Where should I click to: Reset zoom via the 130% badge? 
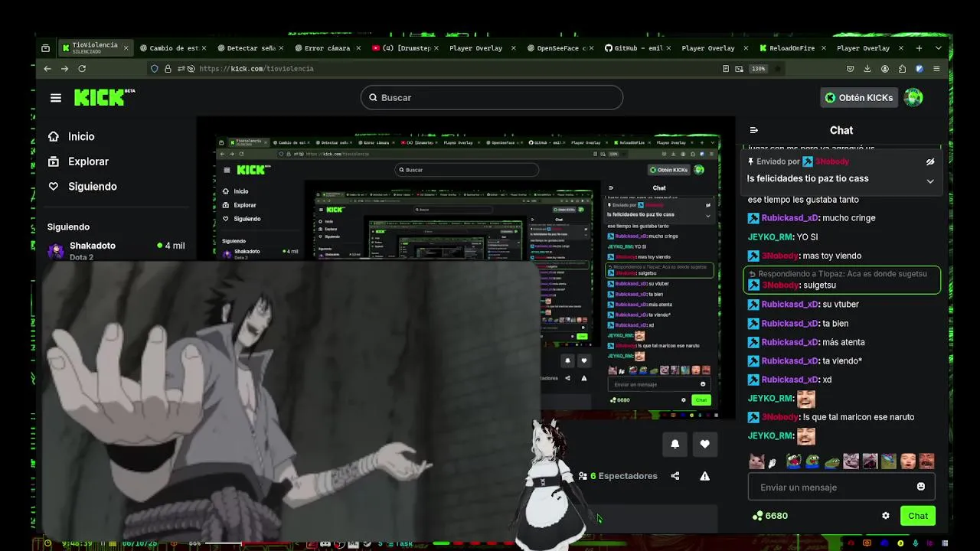pyautogui.click(x=758, y=69)
